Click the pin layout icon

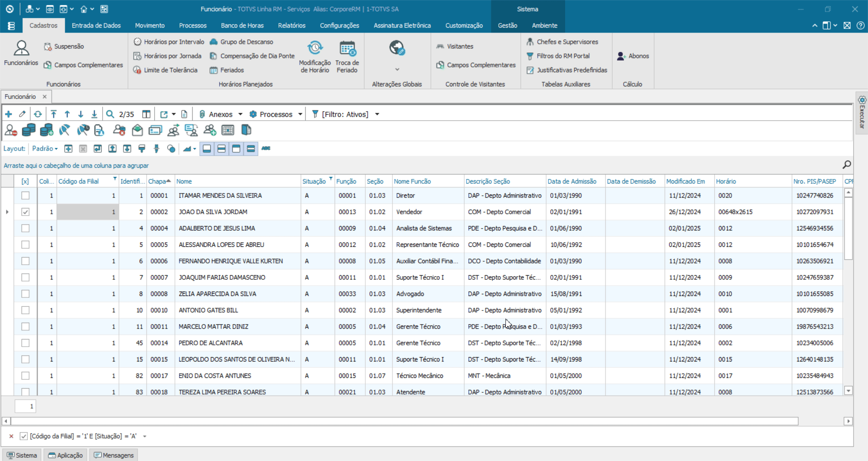pyautogui.click(x=156, y=148)
